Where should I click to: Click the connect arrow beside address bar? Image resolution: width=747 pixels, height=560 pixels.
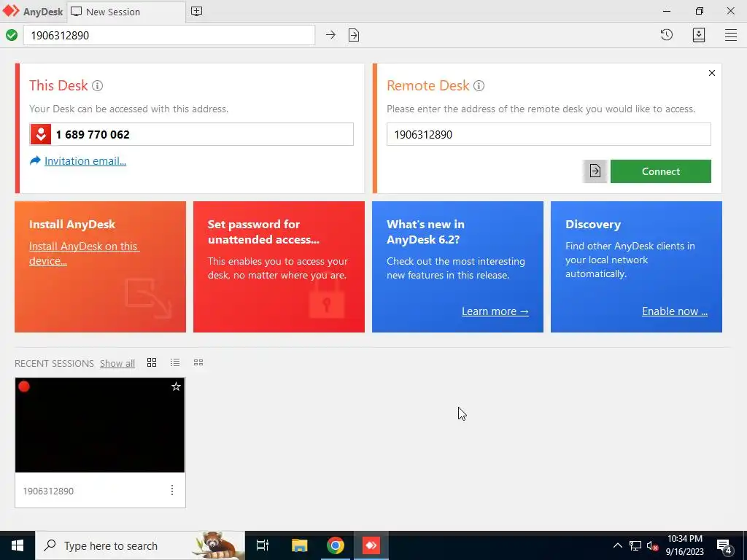pyautogui.click(x=330, y=35)
